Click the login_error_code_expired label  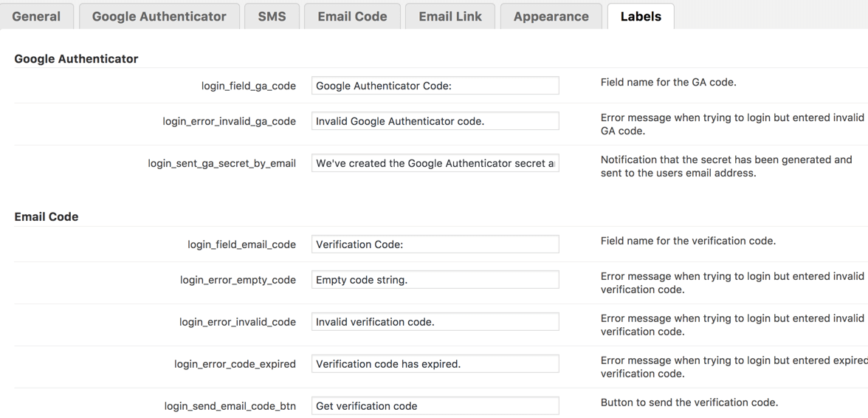tap(235, 364)
